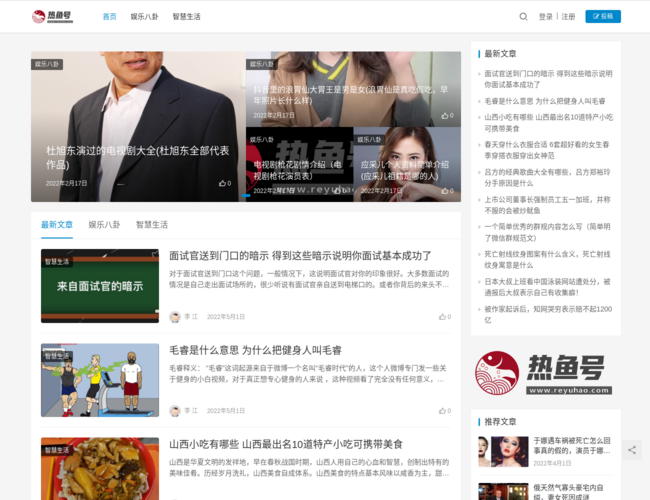Screen dimensions: 650x500
Task: Open 娱乐八卦 in the top navigation
Action: [144, 17]
